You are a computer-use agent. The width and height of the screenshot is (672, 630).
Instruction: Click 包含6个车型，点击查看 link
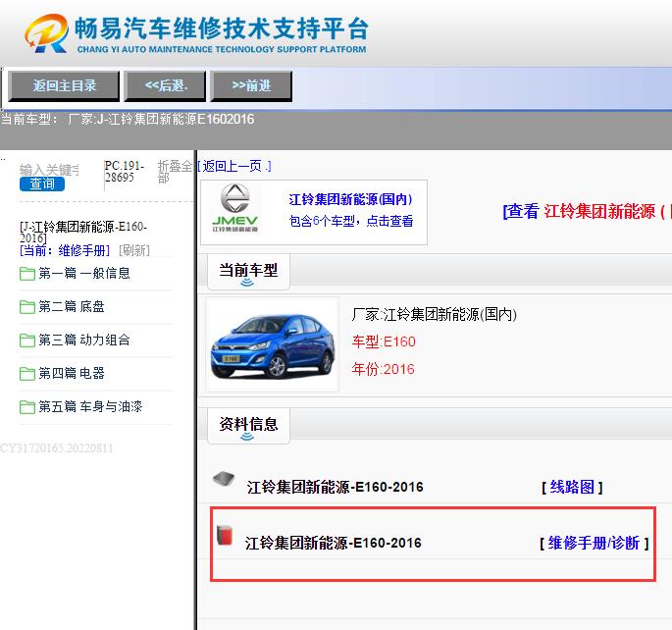(x=350, y=221)
